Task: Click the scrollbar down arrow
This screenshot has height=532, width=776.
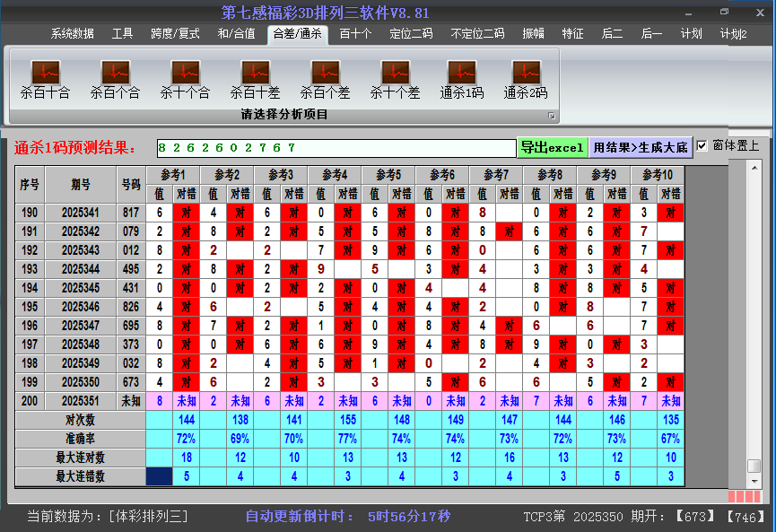Action: click(x=754, y=481)
